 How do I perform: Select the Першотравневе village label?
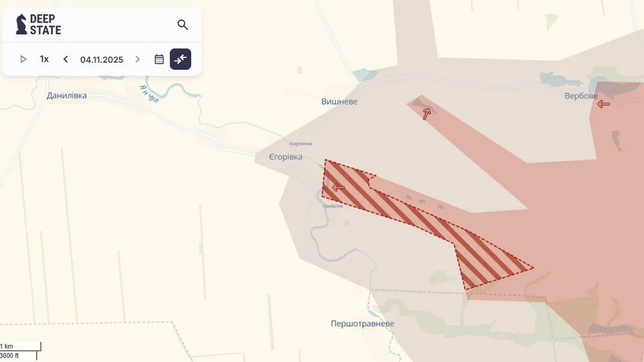[362, 324]
